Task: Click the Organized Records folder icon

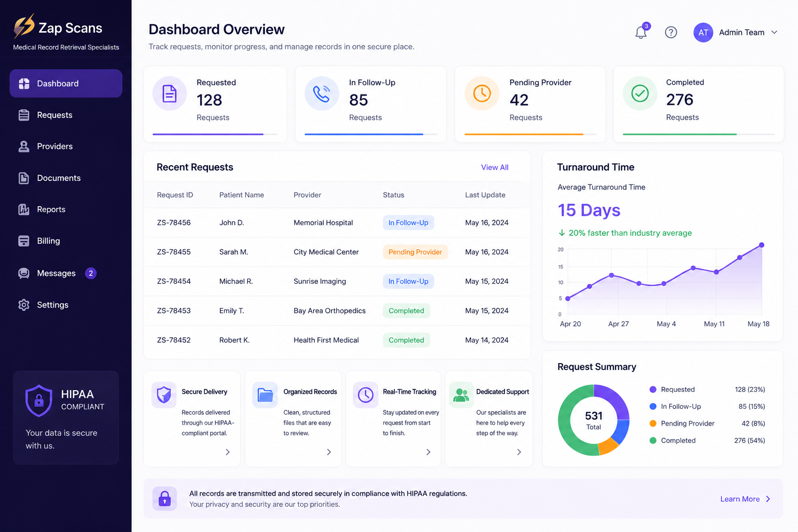Action: [x=265, y=395]
